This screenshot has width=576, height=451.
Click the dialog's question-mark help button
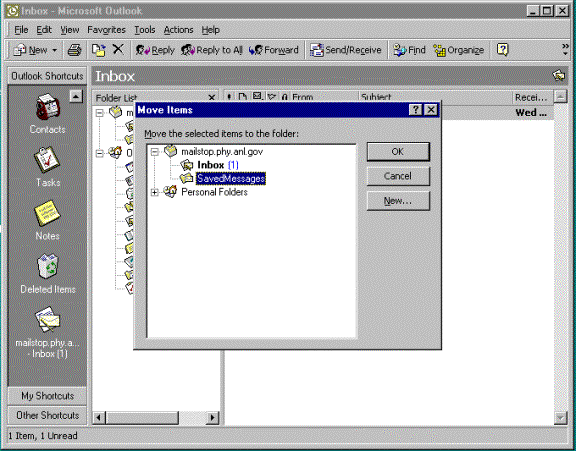click(x=415, y=110)
